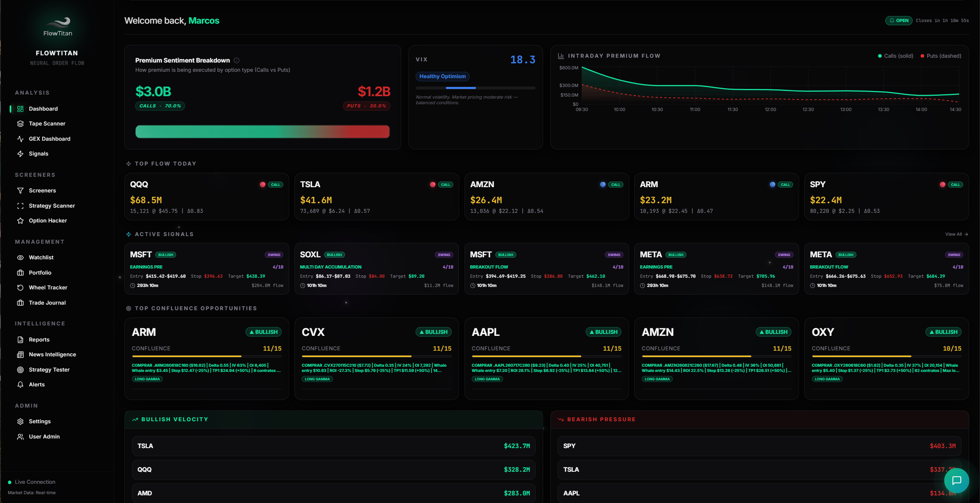980x503 pixels.
Task: Select AMD row in Bullish Velocity
Action: click(x=333, y=493)
